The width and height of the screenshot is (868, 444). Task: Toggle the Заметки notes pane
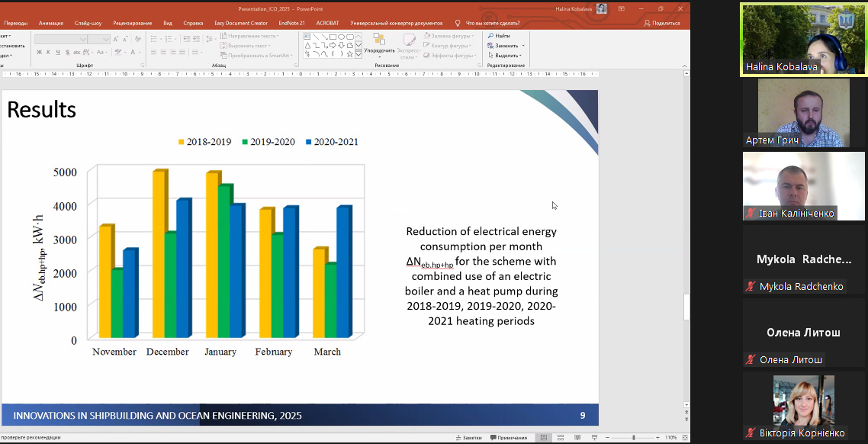point(468,438)
